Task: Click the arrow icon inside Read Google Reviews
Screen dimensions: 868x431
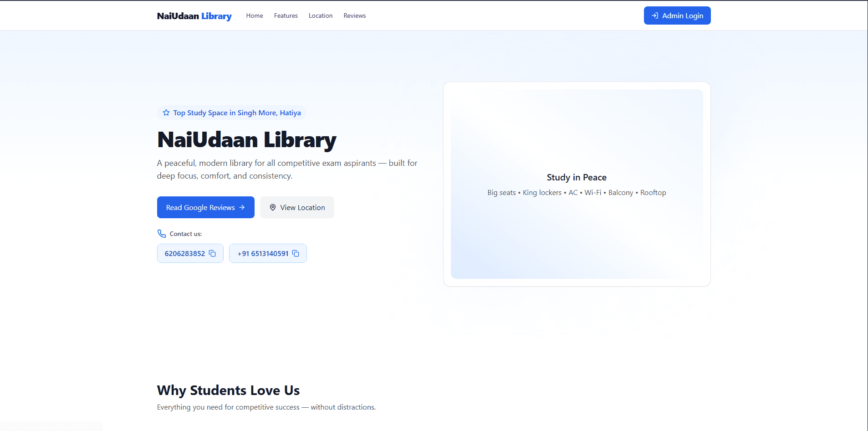Action: coord(241,207)
